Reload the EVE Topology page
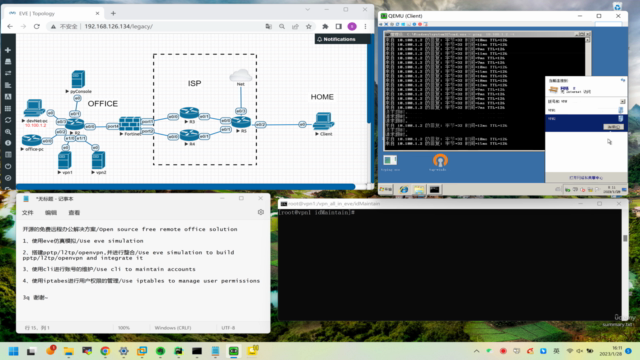The image size is (640, 360). (x=37, y=27)
